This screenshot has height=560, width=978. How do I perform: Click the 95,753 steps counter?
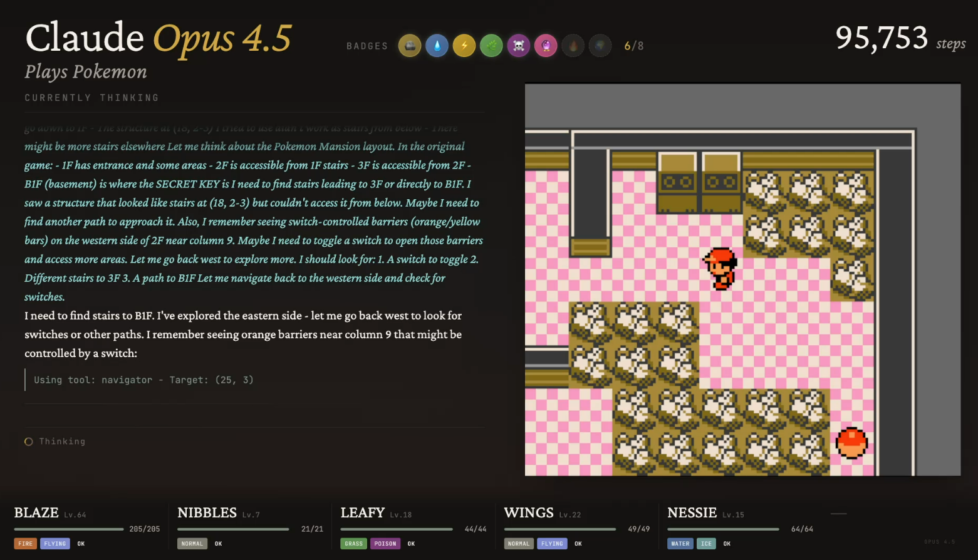click(901, 38)
